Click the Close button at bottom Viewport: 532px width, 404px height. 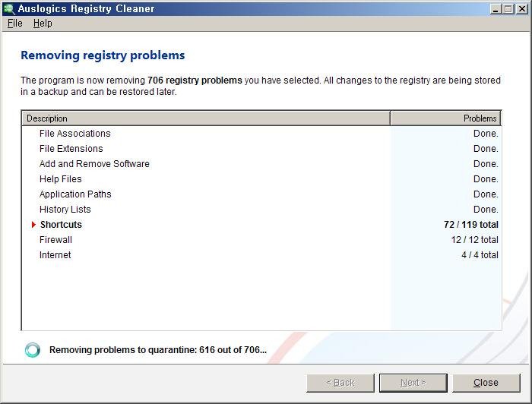click(x=486, y=383)
